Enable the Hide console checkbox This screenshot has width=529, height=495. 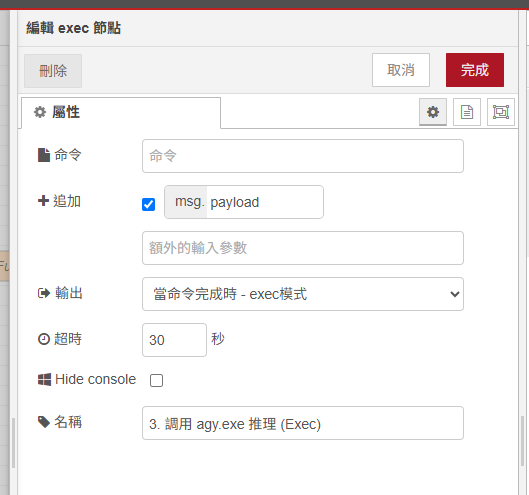tap(157, 380)
